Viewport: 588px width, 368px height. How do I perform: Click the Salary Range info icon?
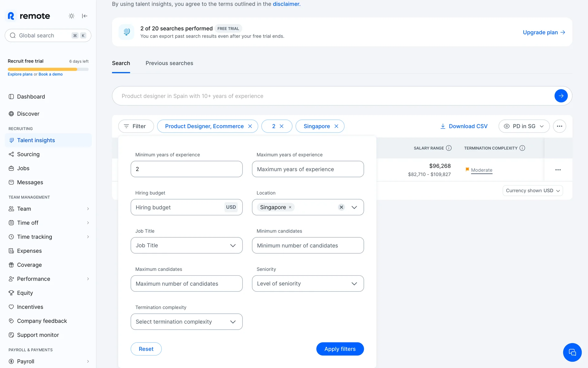tap(449, 148)
